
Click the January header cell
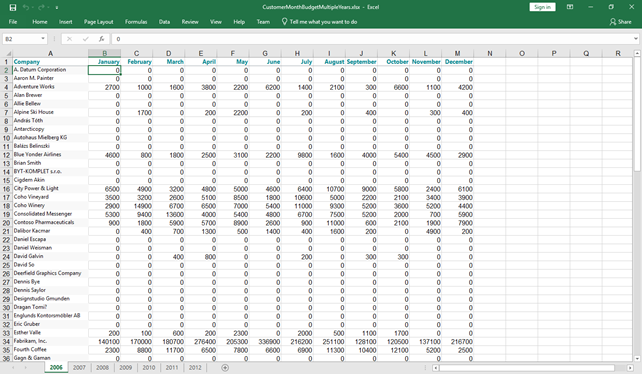tap(104, 61)
